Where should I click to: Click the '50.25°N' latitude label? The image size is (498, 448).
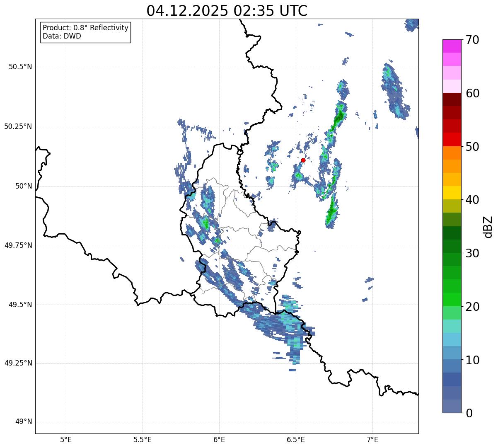[18, 127]
